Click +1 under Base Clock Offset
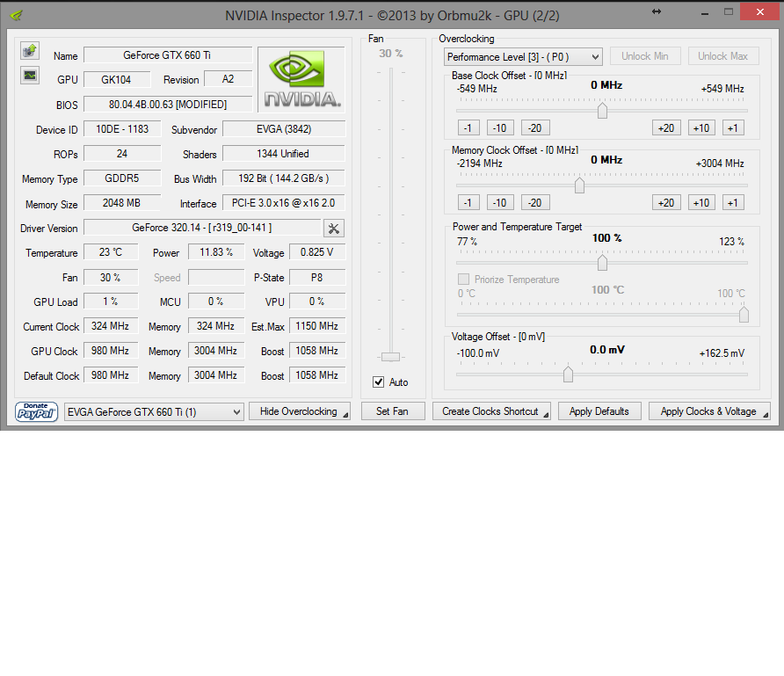This screenshot has width=784, height=676. point(733,128)
